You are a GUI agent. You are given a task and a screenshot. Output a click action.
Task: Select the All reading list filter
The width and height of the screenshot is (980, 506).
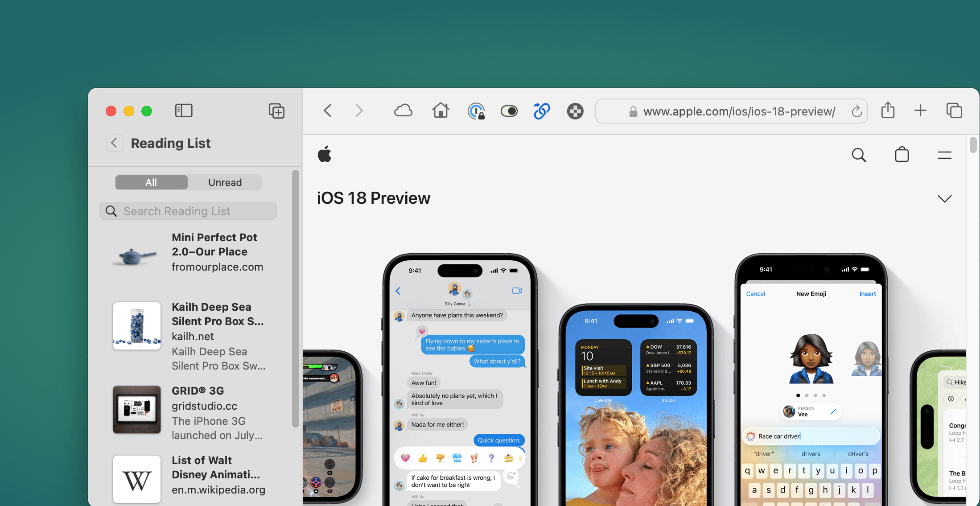click(151, 182)
